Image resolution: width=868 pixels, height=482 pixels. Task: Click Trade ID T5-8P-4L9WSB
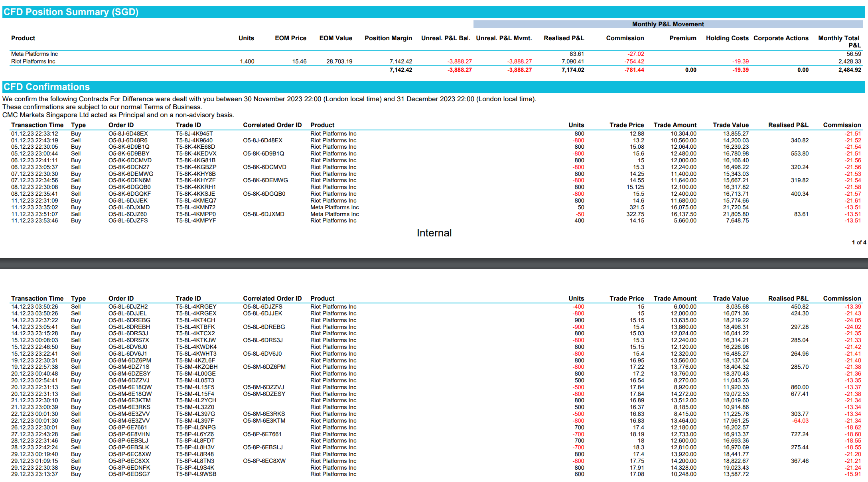(196, 474)
